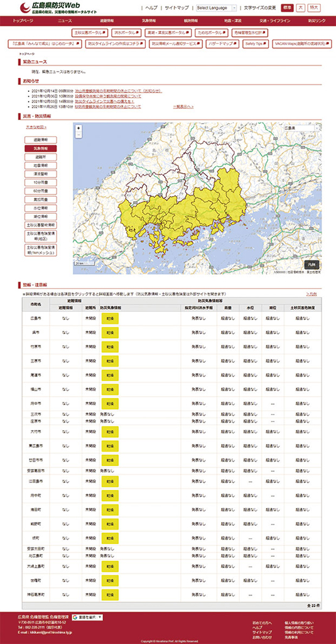Select the 水位情報 map layer button
This screenshot has width=336, height=644.
coord(41,208)
